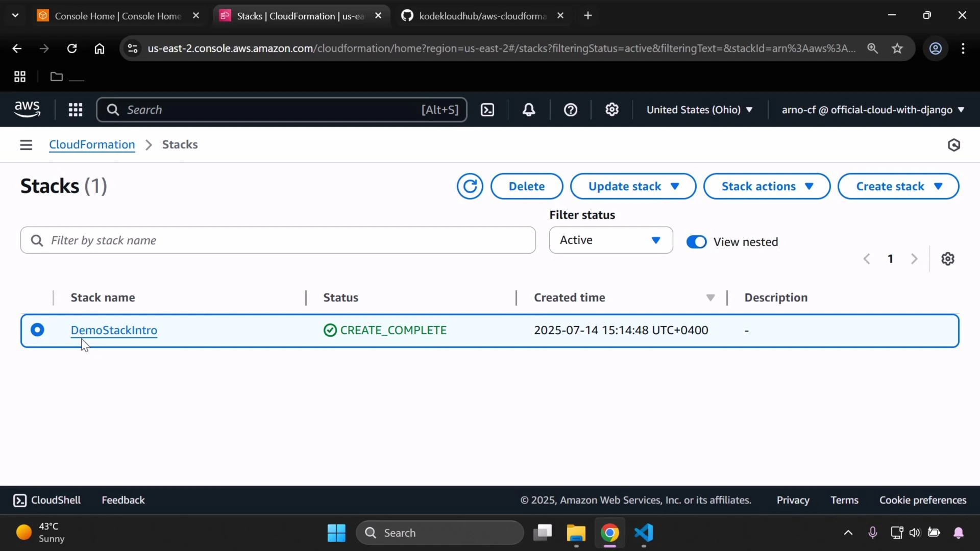Select the DemoStackIntro radio button
Image resolution: width=980 pixels, height=551 pixels.
pyautogui.click(x=37, y=330)
